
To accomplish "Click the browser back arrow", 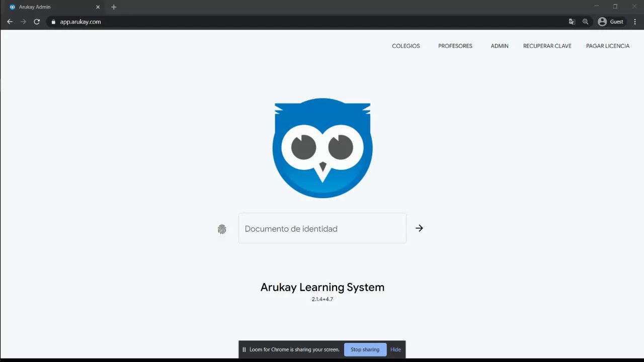I will [10, 22].
